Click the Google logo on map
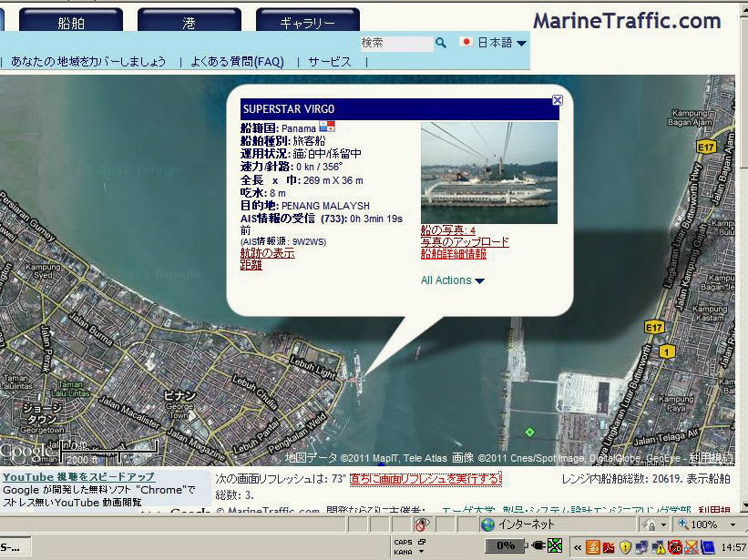Viewport: 748px width, 560px height. click(26, 452)
